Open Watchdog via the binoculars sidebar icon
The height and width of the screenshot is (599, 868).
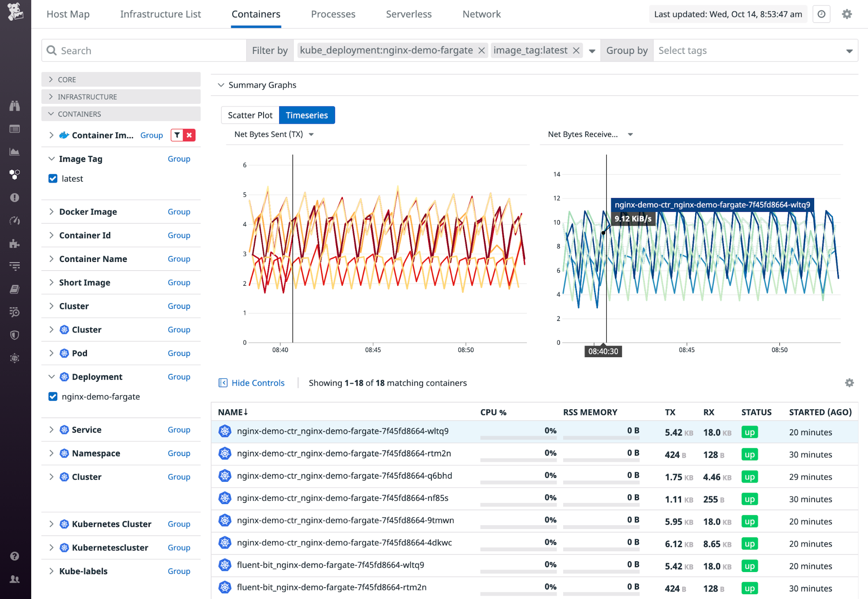click(x=15, y=106)
